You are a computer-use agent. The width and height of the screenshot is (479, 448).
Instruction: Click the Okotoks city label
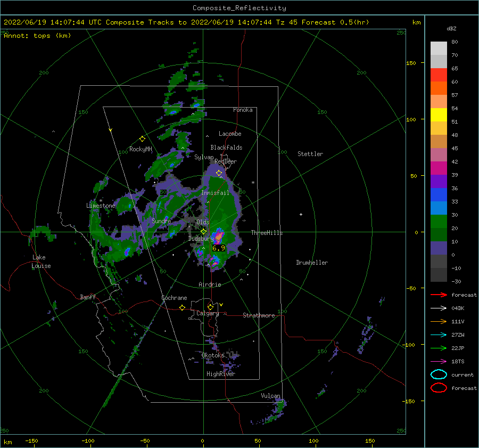pyautogui.click(x=213, y=355)
